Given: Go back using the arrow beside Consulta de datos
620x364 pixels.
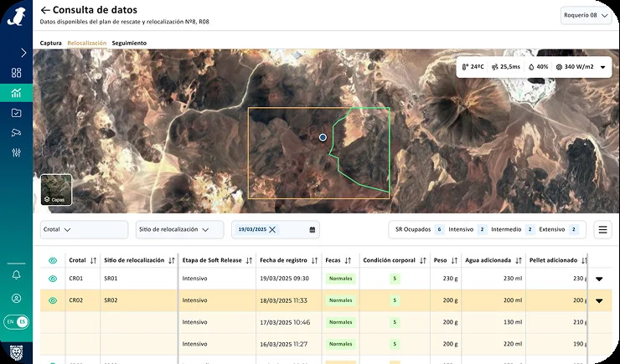Looking at the screenshot, I should pos(45,10).
